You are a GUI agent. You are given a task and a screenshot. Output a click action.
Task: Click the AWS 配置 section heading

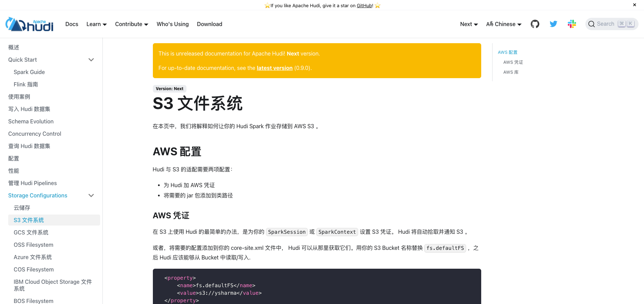177,151
